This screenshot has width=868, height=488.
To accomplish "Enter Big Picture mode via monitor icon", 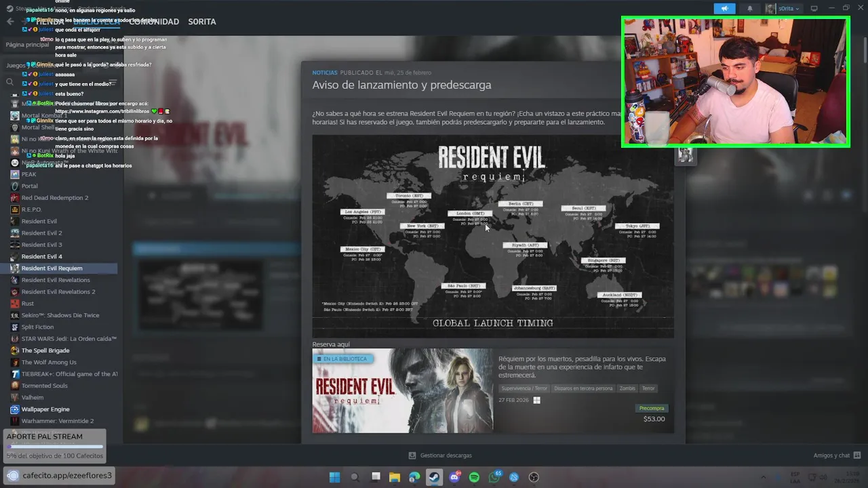I will pos(814,9).
